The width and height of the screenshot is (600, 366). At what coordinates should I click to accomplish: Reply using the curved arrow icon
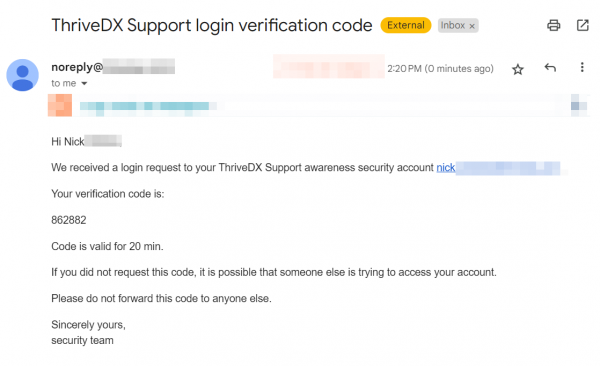point(550,68)
